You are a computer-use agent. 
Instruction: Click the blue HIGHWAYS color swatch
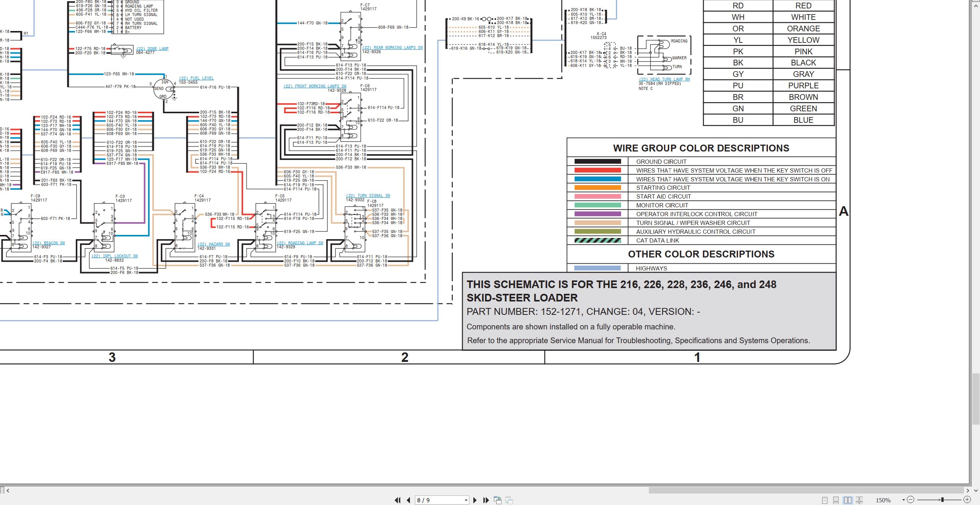[598, 268]
